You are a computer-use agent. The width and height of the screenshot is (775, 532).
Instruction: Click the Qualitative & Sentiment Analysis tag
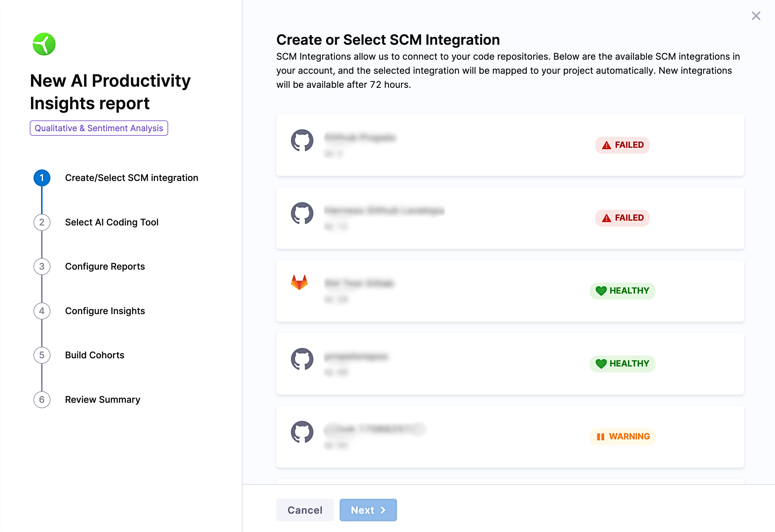[x=99, y=128]
